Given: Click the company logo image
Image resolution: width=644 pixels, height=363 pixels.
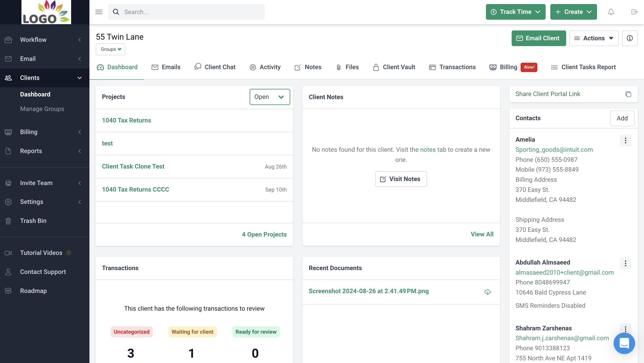Looking at the screenshot, I should pyautogui.click(x=46, y=12).
